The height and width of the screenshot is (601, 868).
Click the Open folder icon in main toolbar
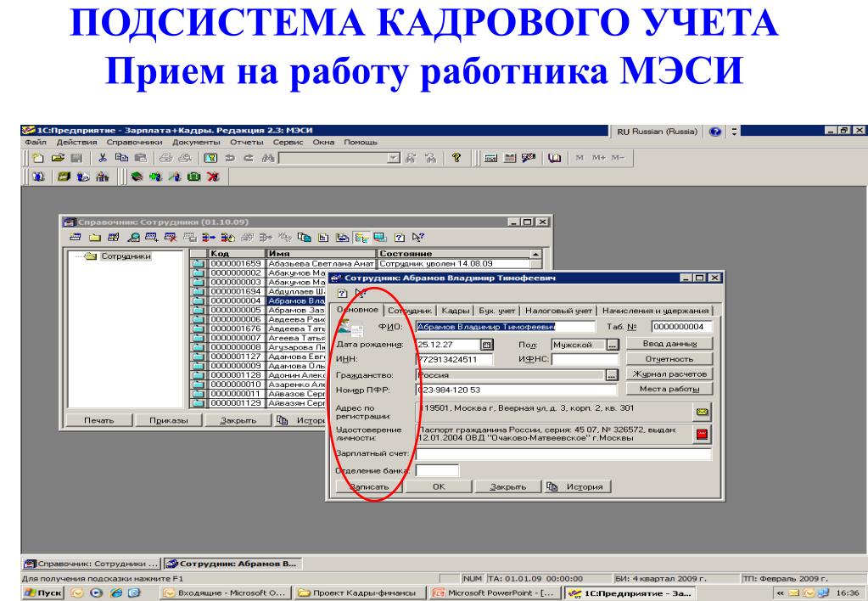tap(58, 158)
